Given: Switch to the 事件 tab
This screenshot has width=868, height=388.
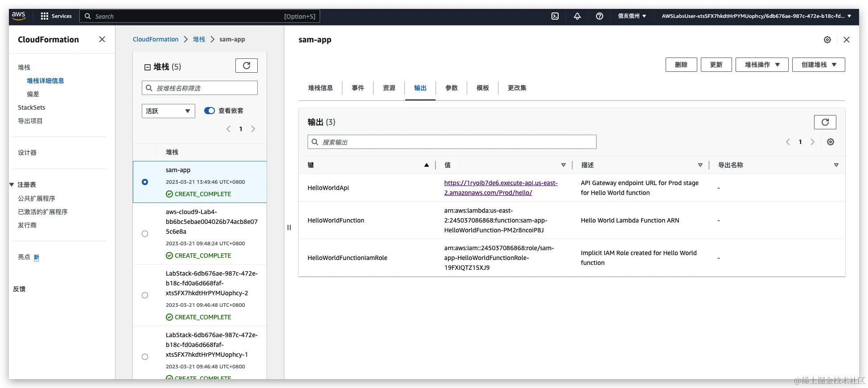Looking at the screenshot, I should (x=358, y=88).
